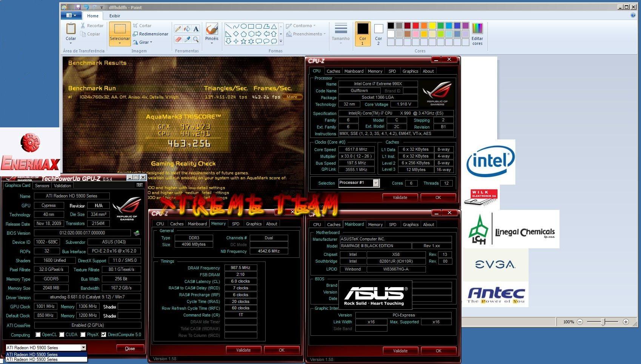Click the Redimensionar resize icon
Viewport: 641px width, 364px height.
[x=135, y=34]
